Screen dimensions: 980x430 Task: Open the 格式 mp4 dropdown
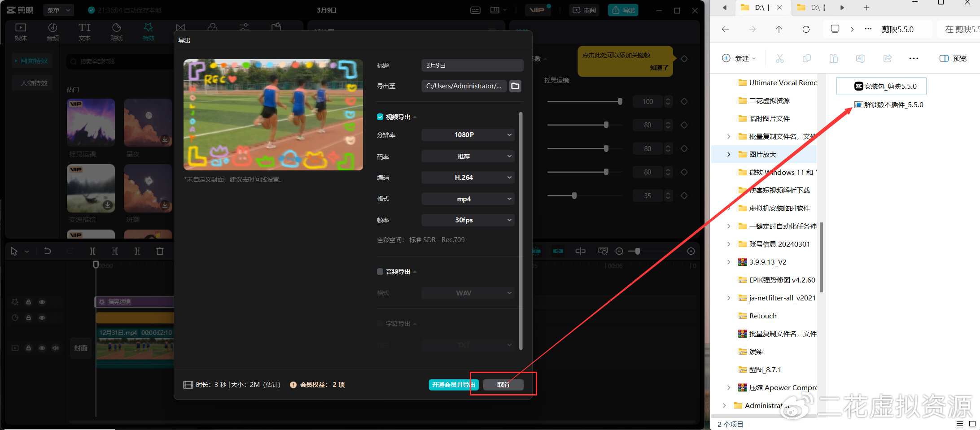pos(468,199)
